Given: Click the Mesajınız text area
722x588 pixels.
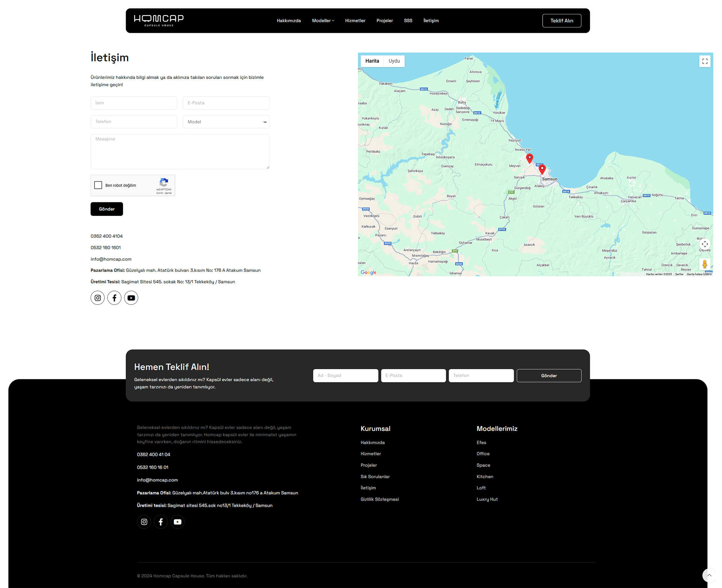Looking at the screenshot, I should click(x=180, y=152).
